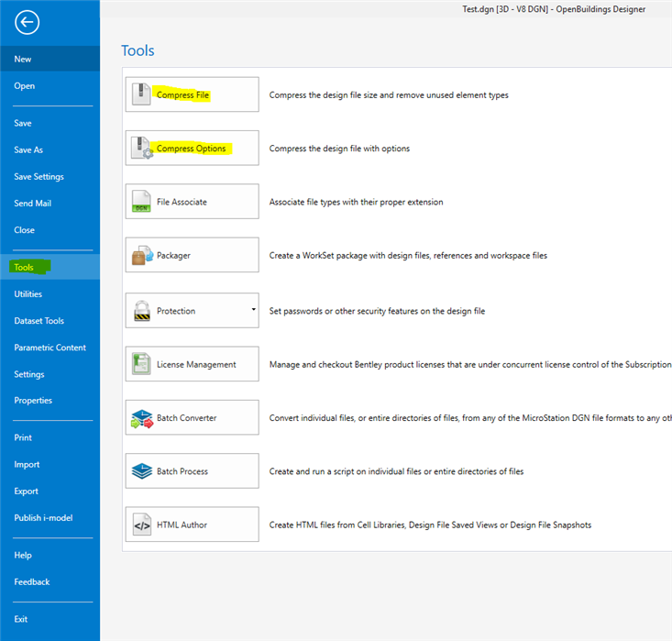Screen dimensions: 672x641
Task: Click 'Manage and checkout Bentley product licenses' text
Action: pyautogui.click(x=470, y=364)
